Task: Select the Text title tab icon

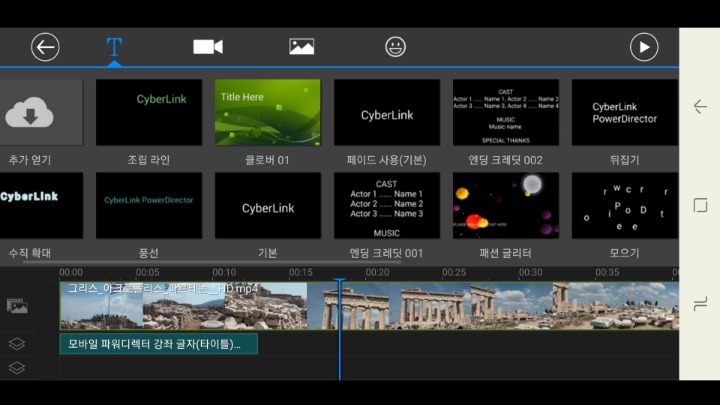Action: (x=114, y=47)
